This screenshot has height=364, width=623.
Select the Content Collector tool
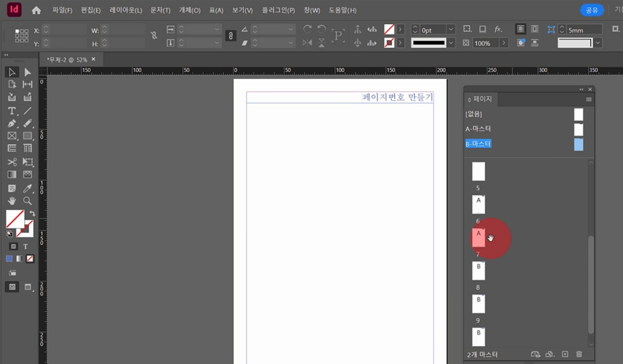[12, 97]
